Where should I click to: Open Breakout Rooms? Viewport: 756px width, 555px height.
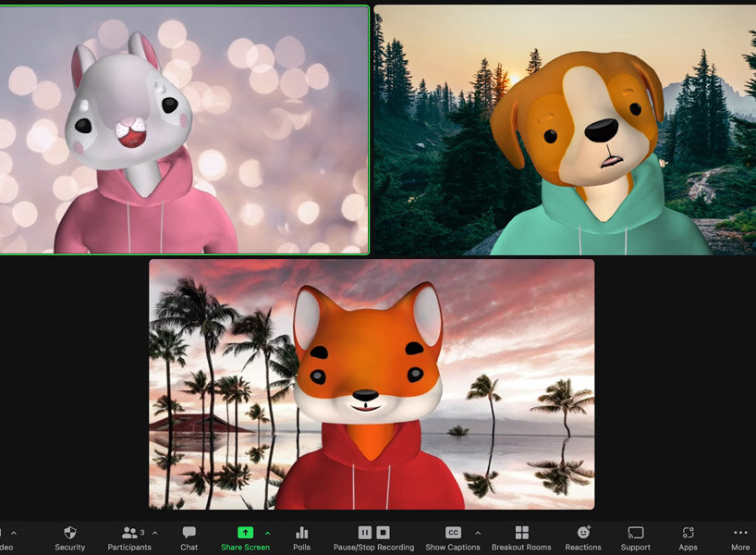click(x=521, y=533)
